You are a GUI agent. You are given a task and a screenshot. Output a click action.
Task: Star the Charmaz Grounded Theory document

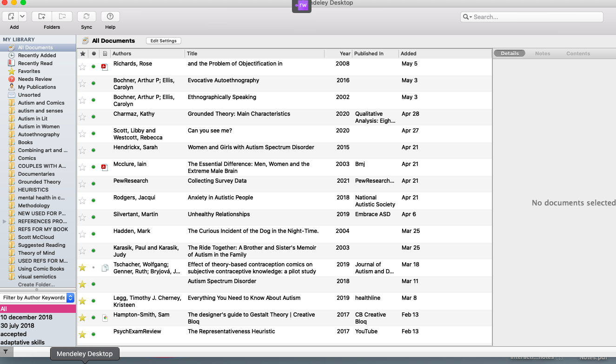pos(82,117)
